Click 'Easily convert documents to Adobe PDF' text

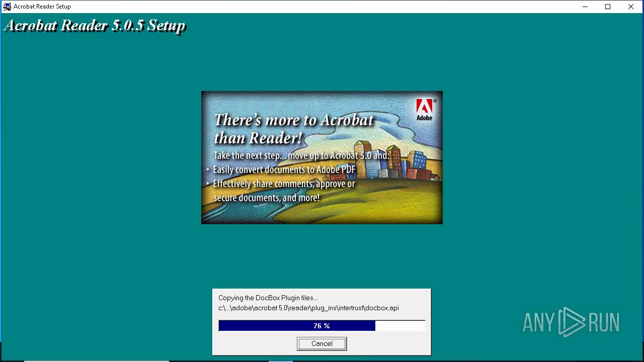coord(284,170)
